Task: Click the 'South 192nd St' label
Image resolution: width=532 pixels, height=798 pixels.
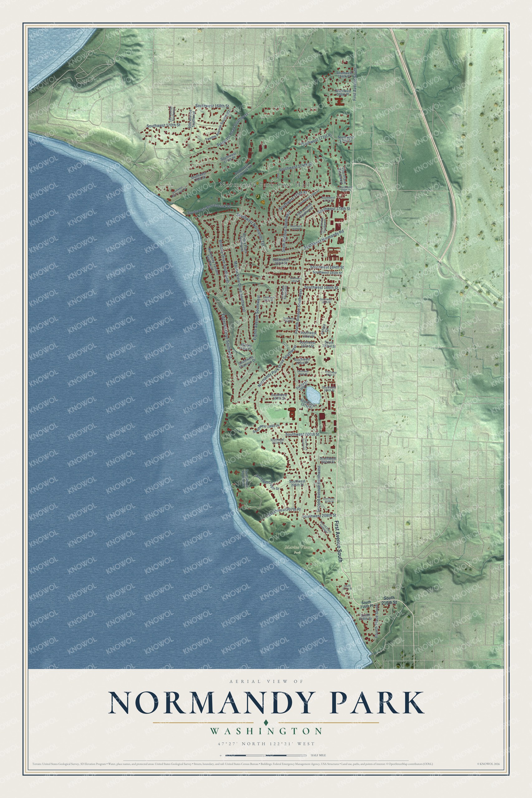Action: (x=329, y=344)
